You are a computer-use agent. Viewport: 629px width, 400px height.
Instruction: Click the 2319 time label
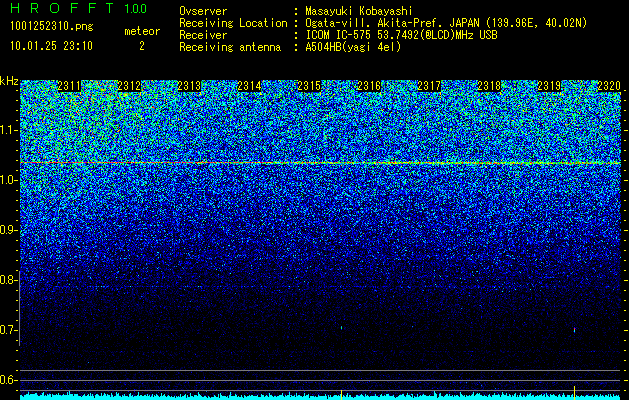pos(549,86)
